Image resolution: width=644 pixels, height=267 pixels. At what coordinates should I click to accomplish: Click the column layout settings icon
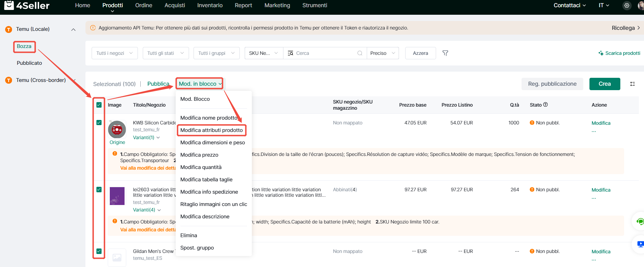(x=632, y=84)
